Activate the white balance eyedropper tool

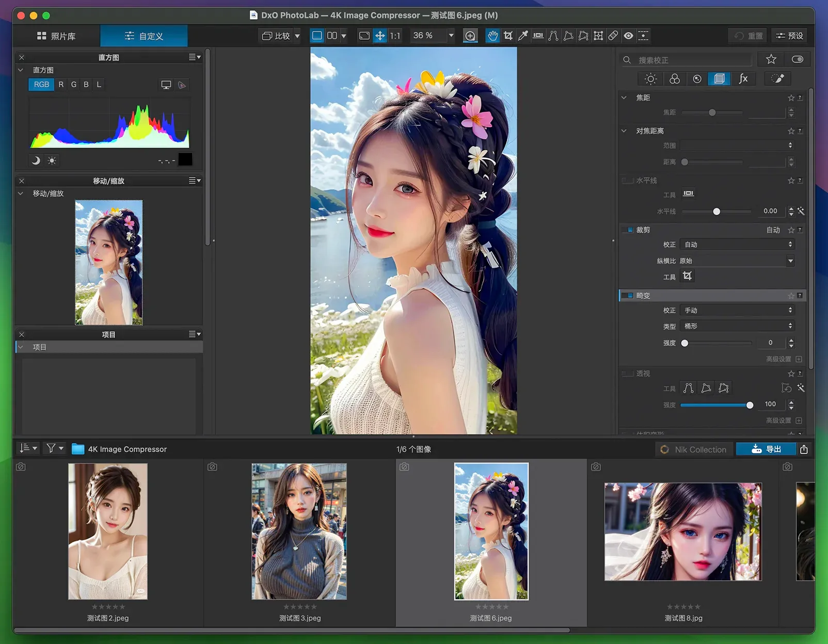(x=523, y=36)
